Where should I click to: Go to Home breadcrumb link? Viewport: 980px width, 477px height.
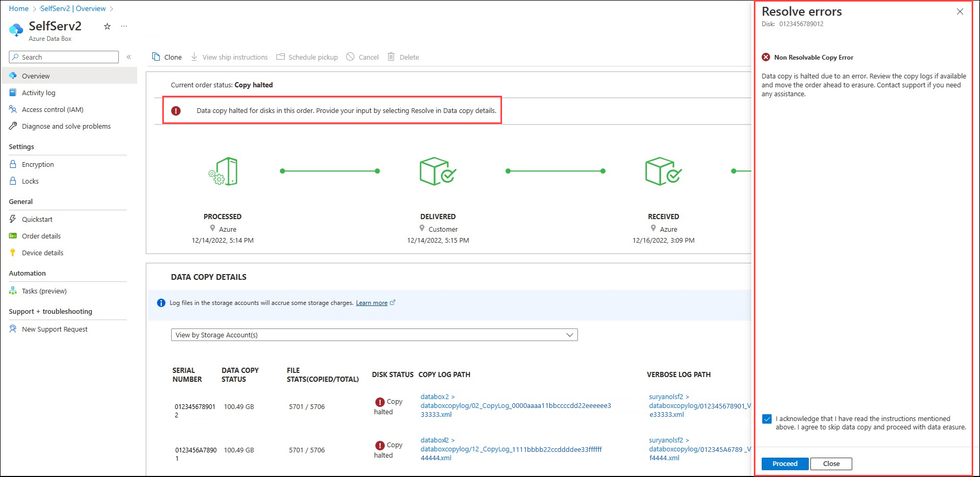click(x=19, y=8)
